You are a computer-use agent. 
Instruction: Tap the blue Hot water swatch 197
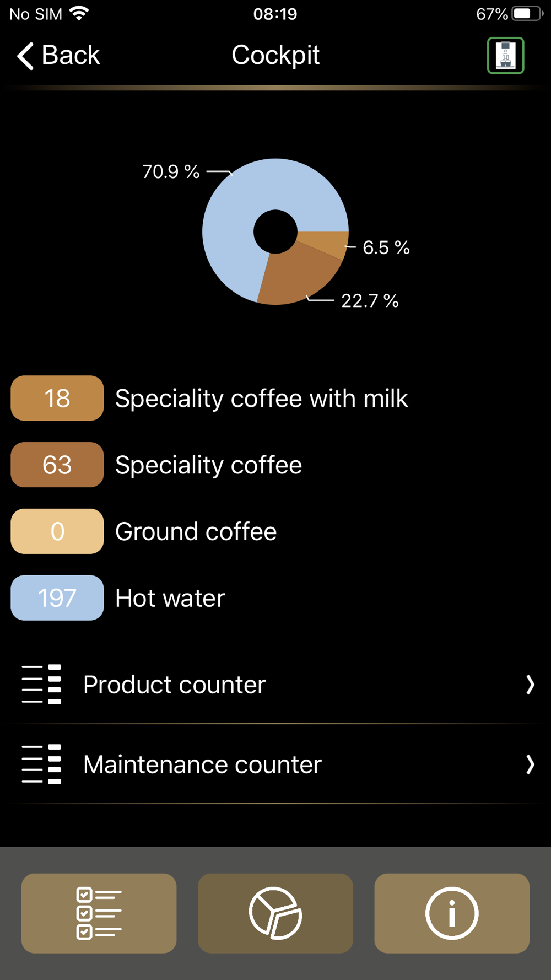57,598
